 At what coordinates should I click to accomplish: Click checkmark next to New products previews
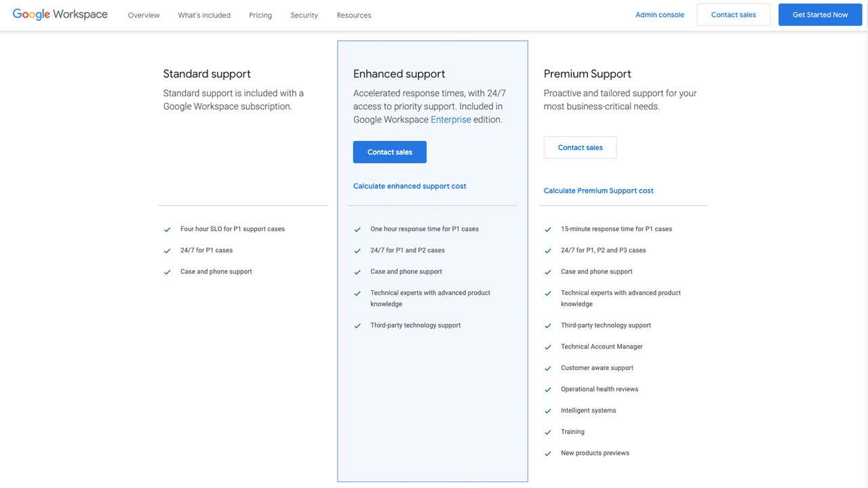coord(548,453)
